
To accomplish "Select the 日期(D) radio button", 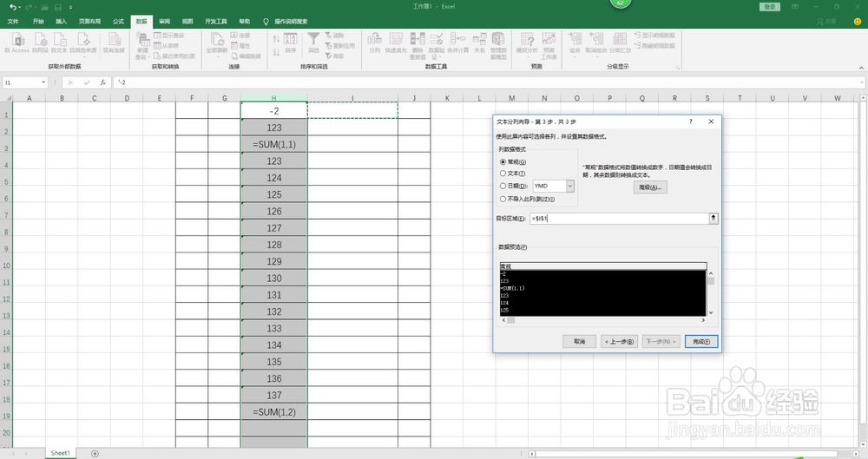I will pyautogui.click(x=503, y=186).
